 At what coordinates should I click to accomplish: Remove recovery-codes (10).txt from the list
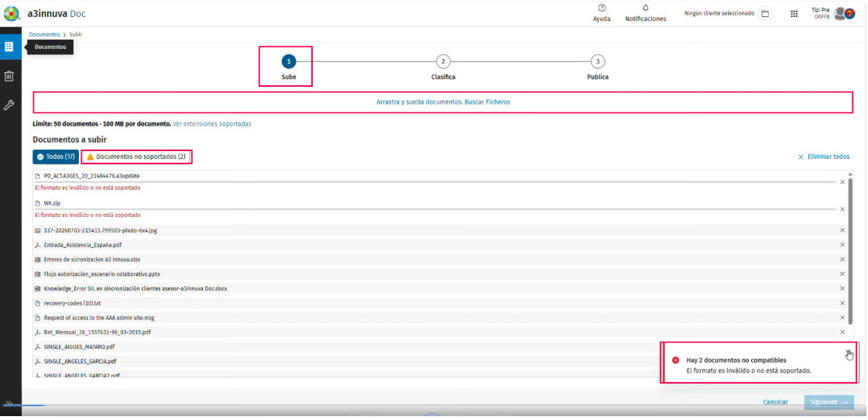842,303
